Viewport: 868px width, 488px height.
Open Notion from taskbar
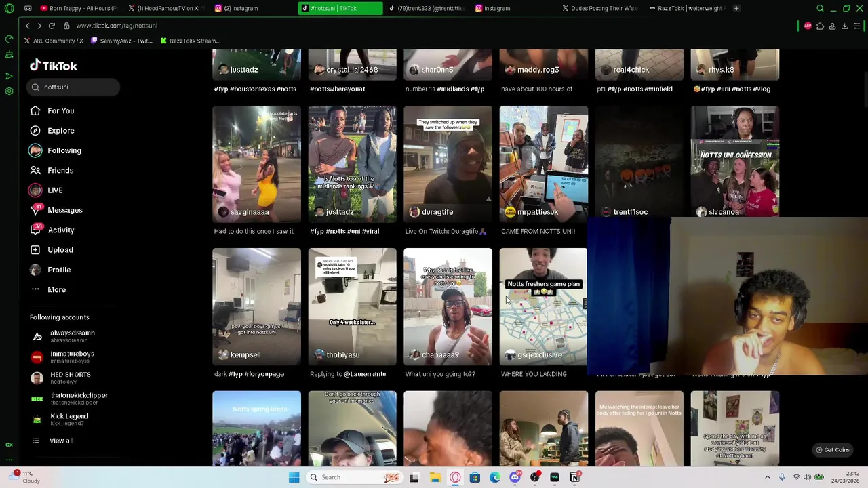(574, 477)
